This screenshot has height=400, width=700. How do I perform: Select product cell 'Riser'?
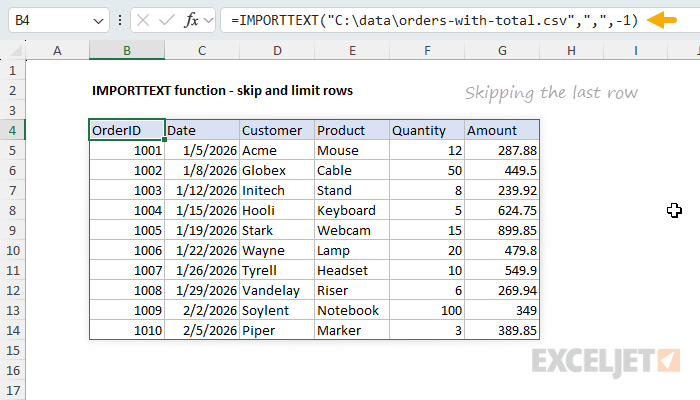tap(352, 291)
